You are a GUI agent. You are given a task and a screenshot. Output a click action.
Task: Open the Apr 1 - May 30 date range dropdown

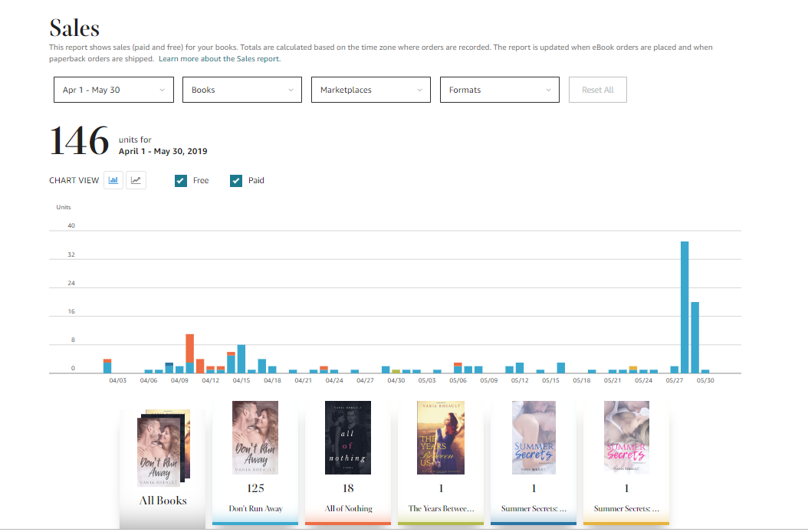pos(113,90)
